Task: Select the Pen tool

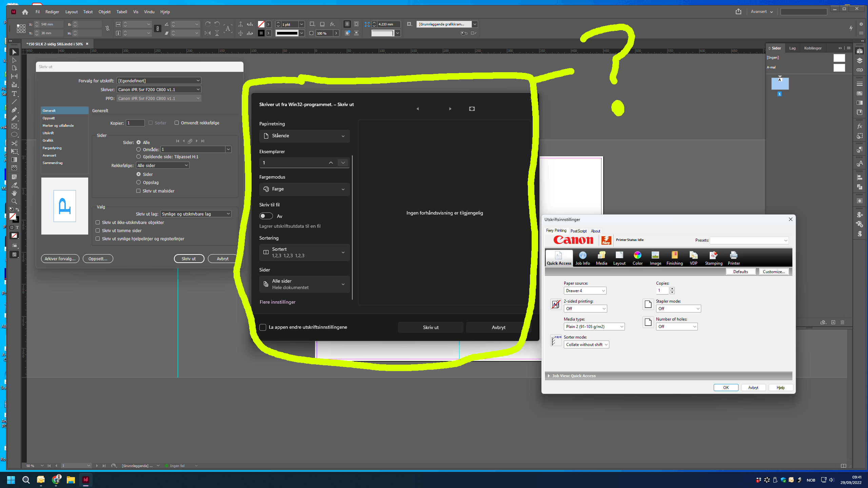Action: [14, 110]
